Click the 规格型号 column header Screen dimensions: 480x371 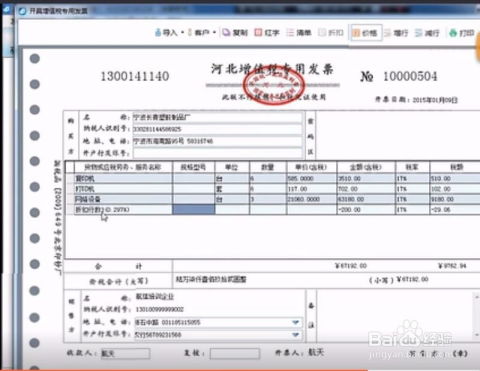pos(194,167)
